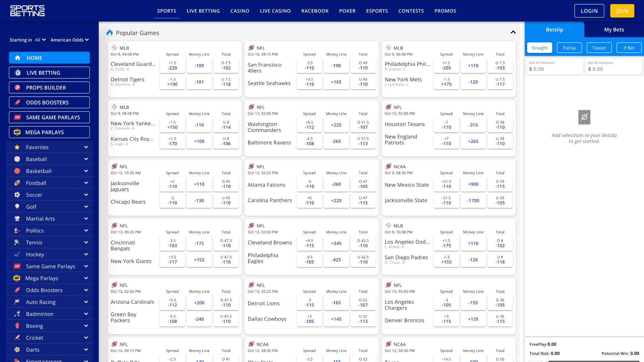The width and height of the screenshot is (644, 362).
Task: Select the Straight bet type
Action: [540, 48]
